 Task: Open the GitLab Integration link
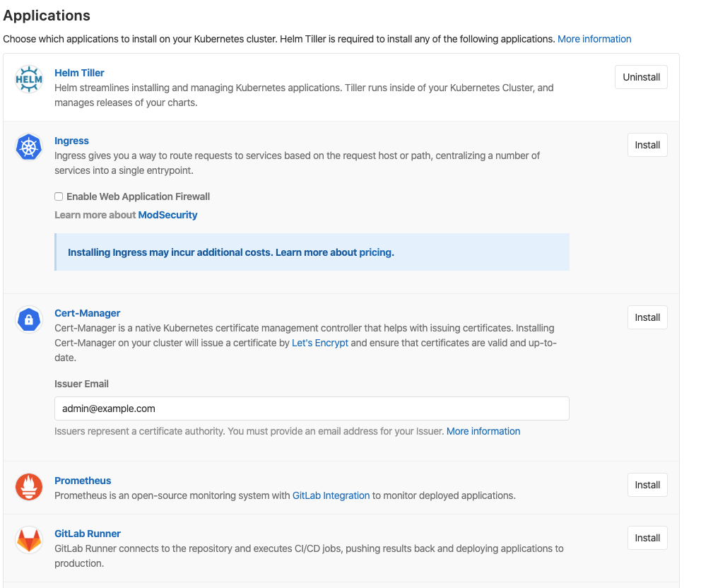pos(331,495)
